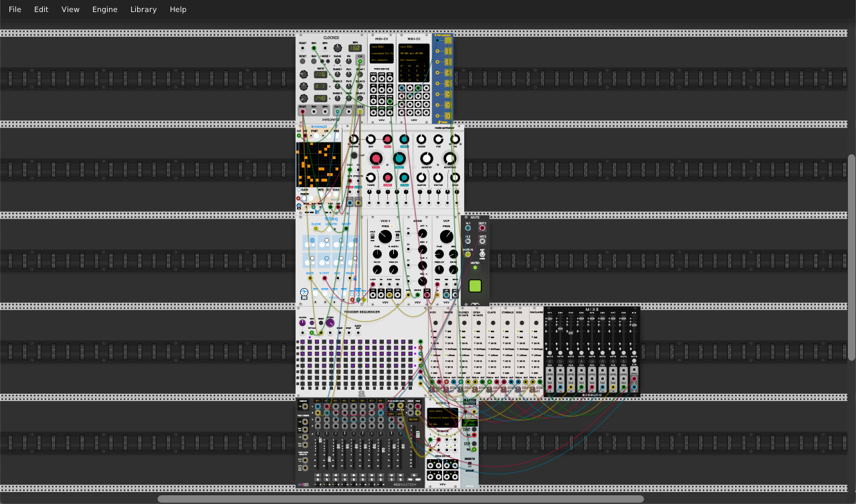Click the RANDOM button on the NoteSeq16 module
Screen dimensions: 856x504
[304, 198]
